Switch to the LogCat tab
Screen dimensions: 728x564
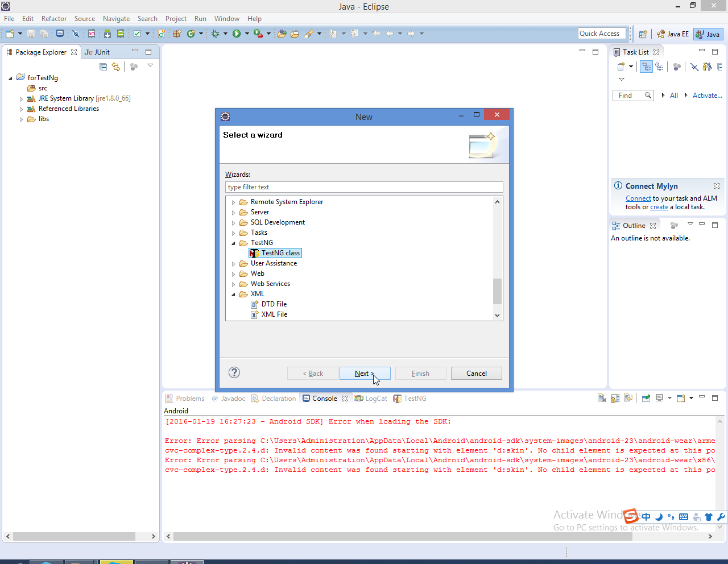coord(371,399)
